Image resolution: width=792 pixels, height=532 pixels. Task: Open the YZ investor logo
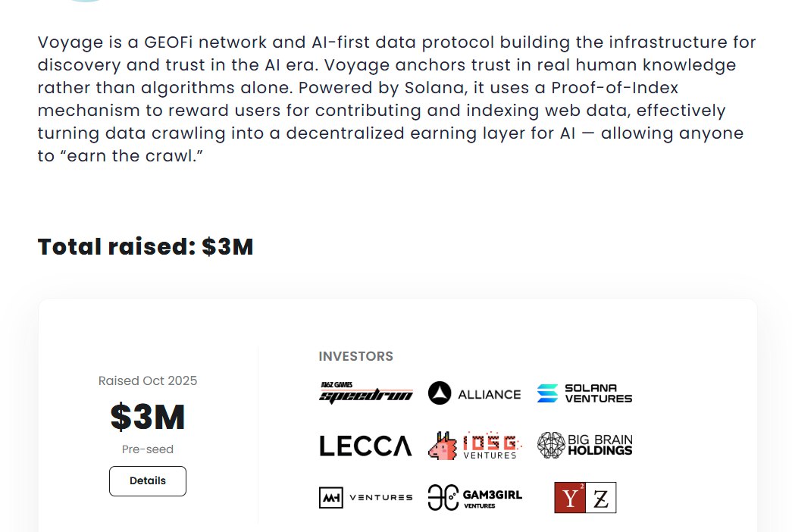[585, 498]
